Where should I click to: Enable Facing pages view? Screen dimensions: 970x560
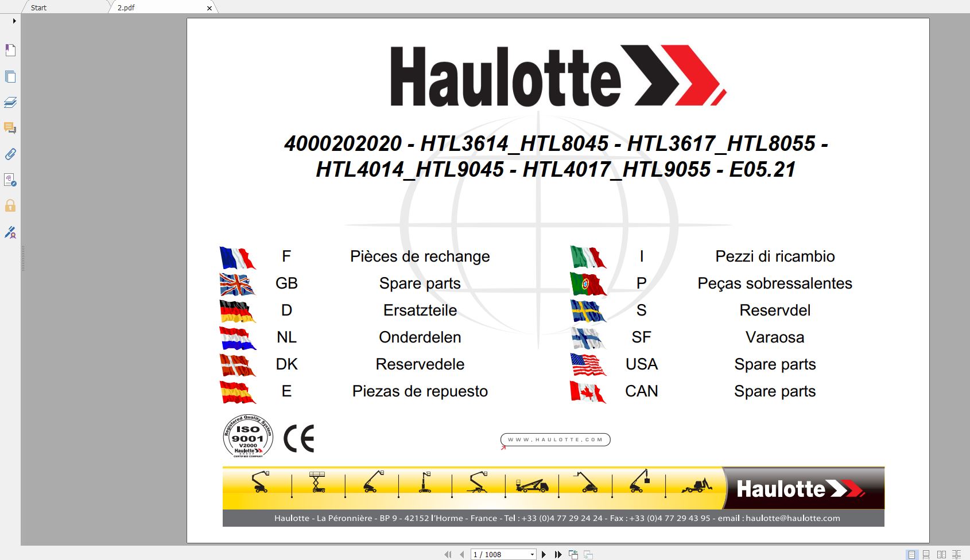click(942, 554)
